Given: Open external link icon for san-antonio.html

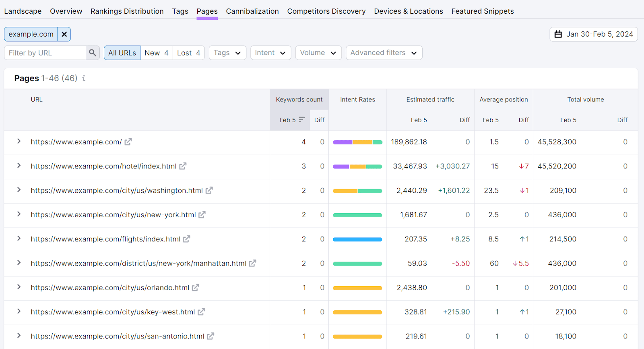Looking at the screenshot, I should pyautogui.click(x=211, y=336).
